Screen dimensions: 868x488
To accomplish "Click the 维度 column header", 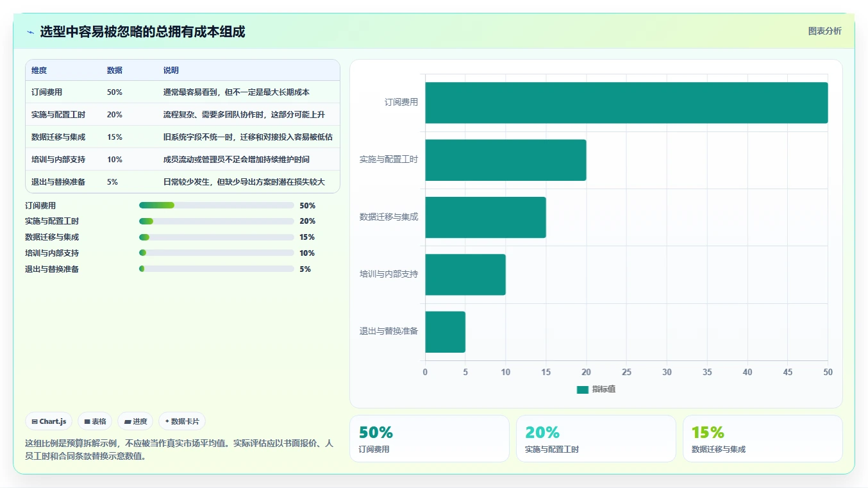I will [x=39, y=71].
